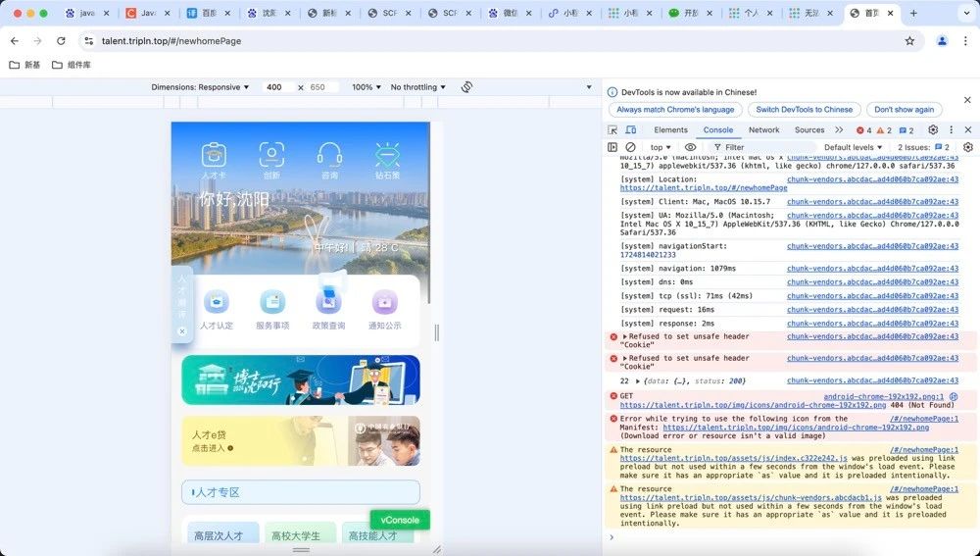Click the address bar URL
This screenshot has width=980, height=556.
(x=171, y=40)
